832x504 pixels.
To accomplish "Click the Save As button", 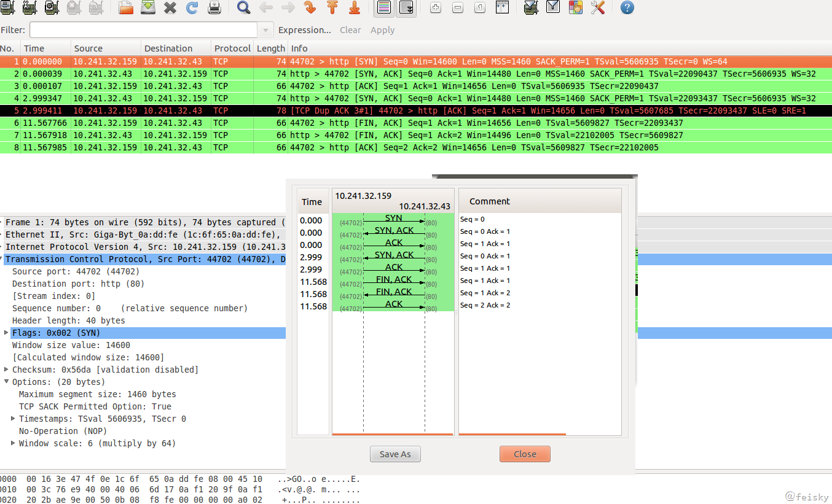I will pos(395,454).
